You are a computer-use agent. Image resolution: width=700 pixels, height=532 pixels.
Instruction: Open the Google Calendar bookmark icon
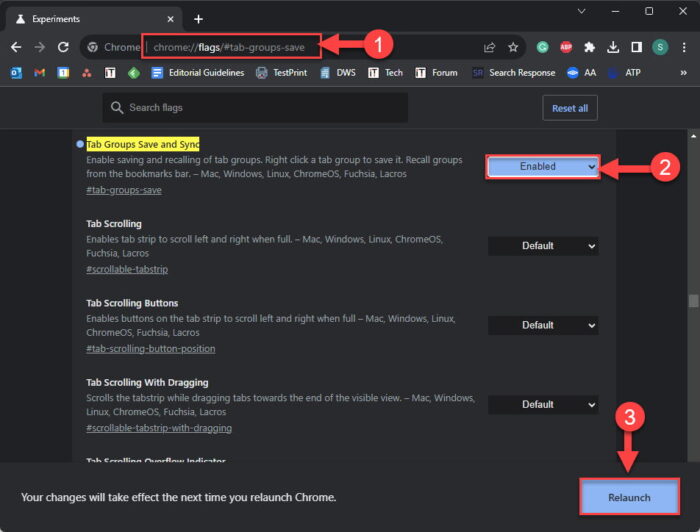click(63, 72)
